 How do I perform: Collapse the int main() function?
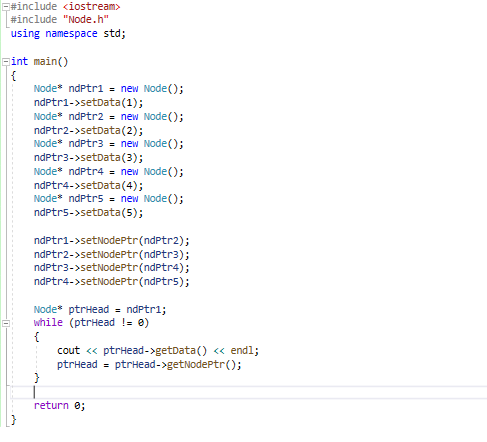coord(6,62)
